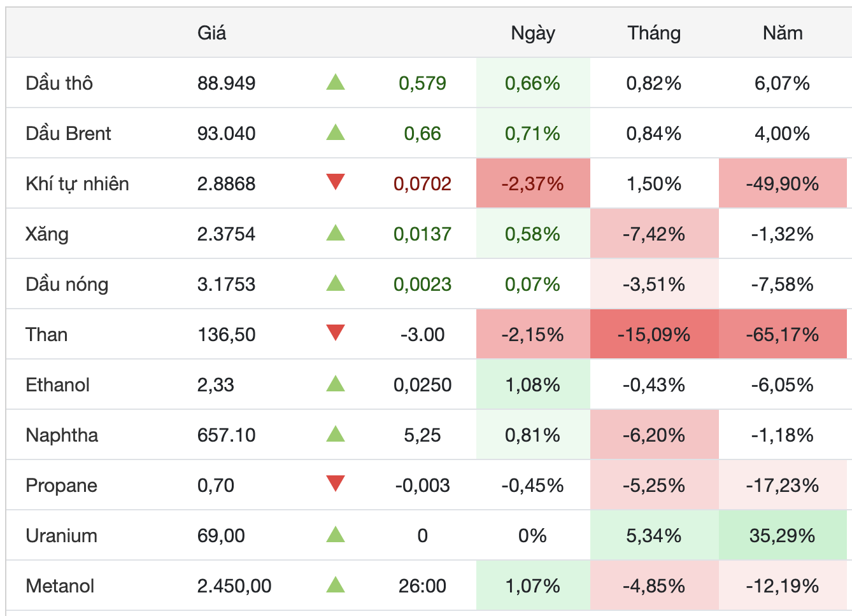
Task: Open the Uranium commodity link
Action: pyautogui.click(x=61, y=536)
